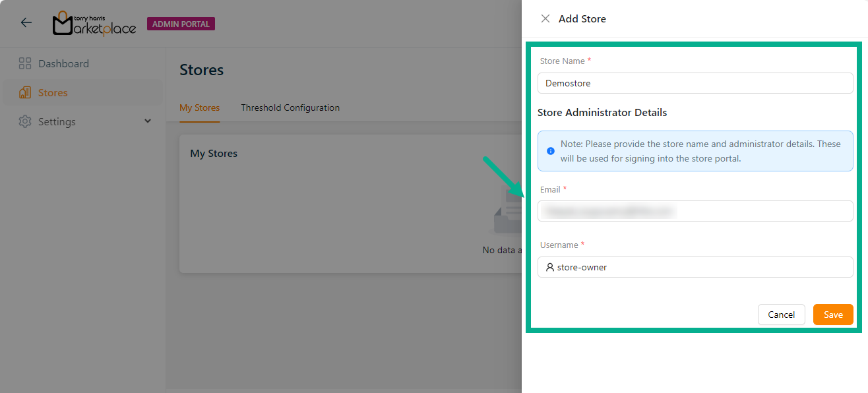Click the Settings gear icon in sidebar
This screenshot has height=393, width=868.
[25, 122]
